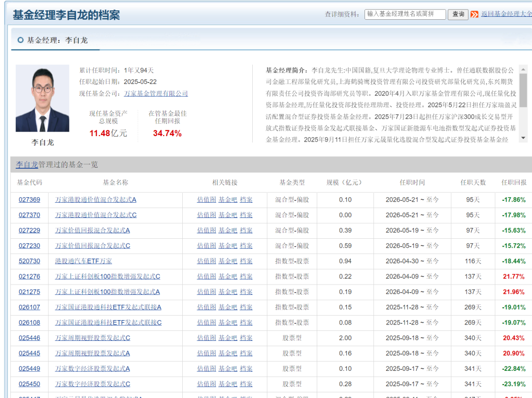Open fund code 026108
Image resolution: width=532 pixels, height=398 pixels.
click(x=29, y=323)
